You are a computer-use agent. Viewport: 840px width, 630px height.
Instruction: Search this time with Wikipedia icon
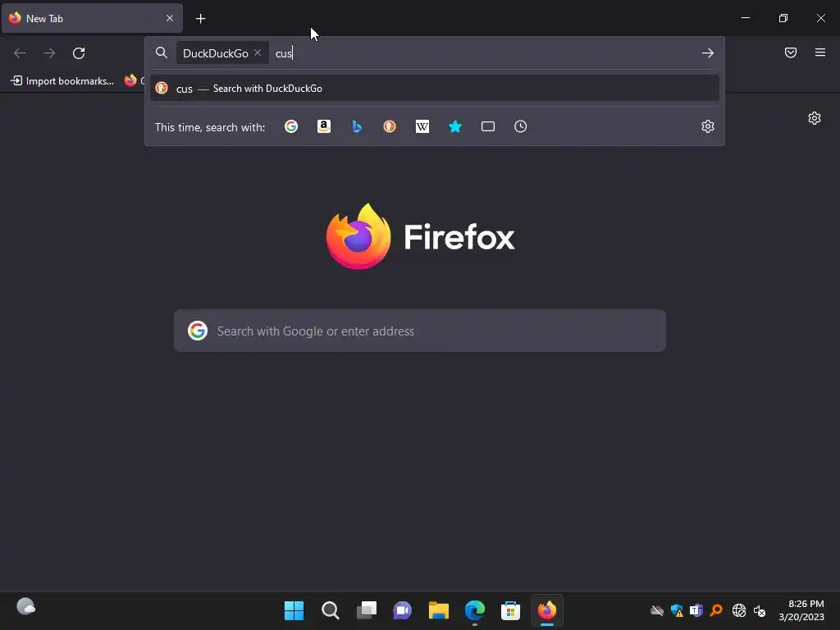pos(422,126)
